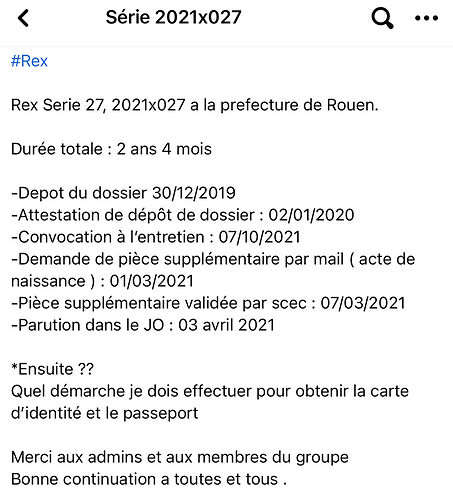
Task: Click the Parution dans le JO line
Action: (x=143, y=325)
